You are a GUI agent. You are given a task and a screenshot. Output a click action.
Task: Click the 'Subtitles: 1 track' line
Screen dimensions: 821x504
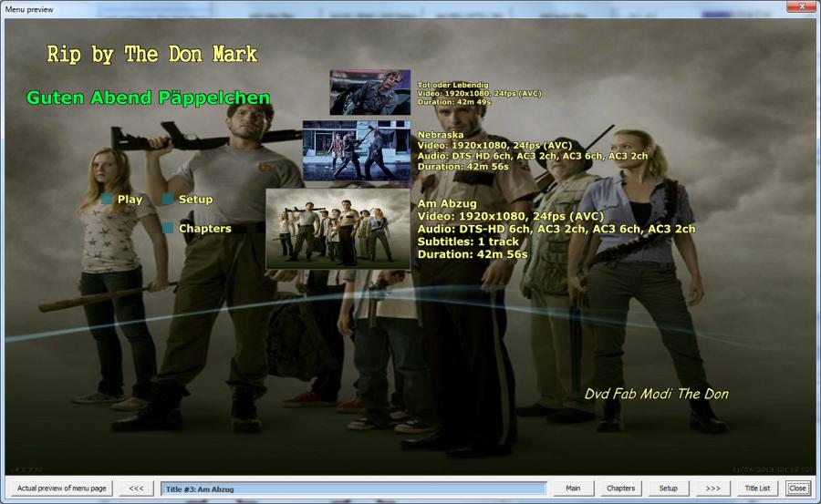click(468, 242)
